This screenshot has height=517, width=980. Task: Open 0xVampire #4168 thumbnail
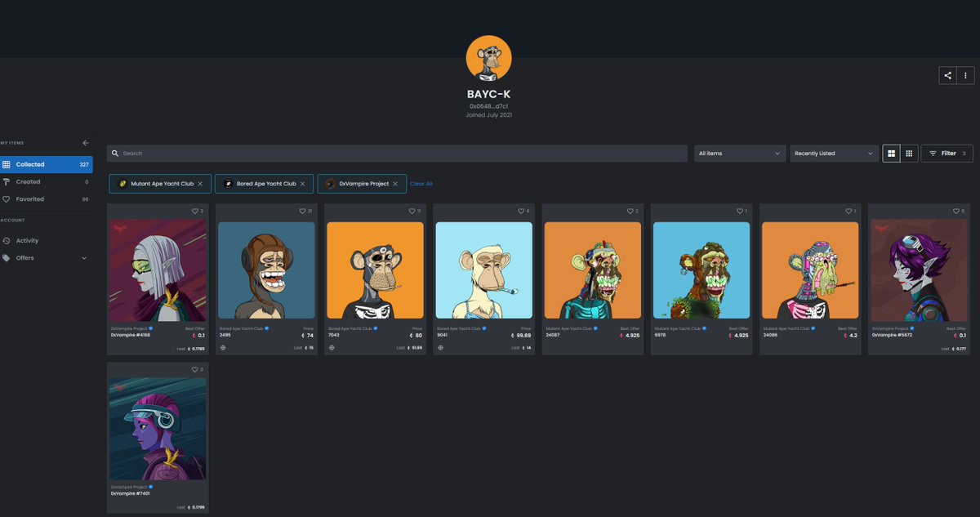pos(158,270)
